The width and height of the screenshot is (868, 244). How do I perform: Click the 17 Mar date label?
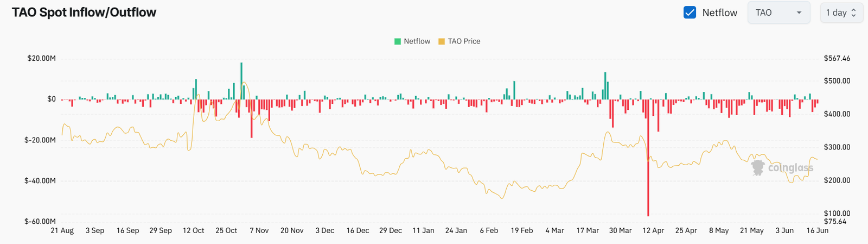[x=588, y=230]
